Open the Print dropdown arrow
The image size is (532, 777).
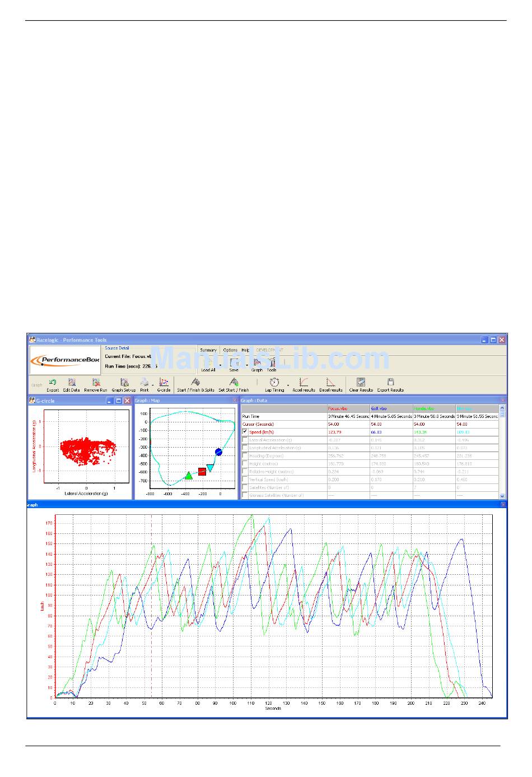tap(152, 385)
